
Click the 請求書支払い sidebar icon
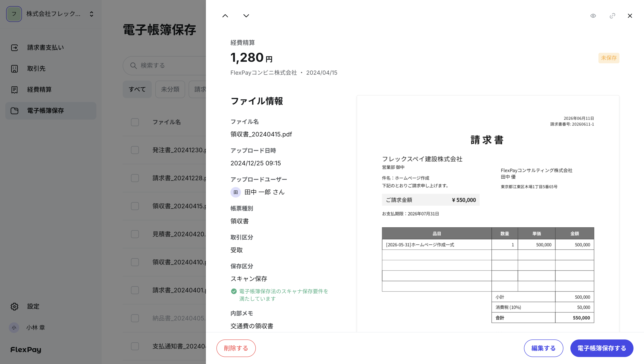(x=14, y=48)
